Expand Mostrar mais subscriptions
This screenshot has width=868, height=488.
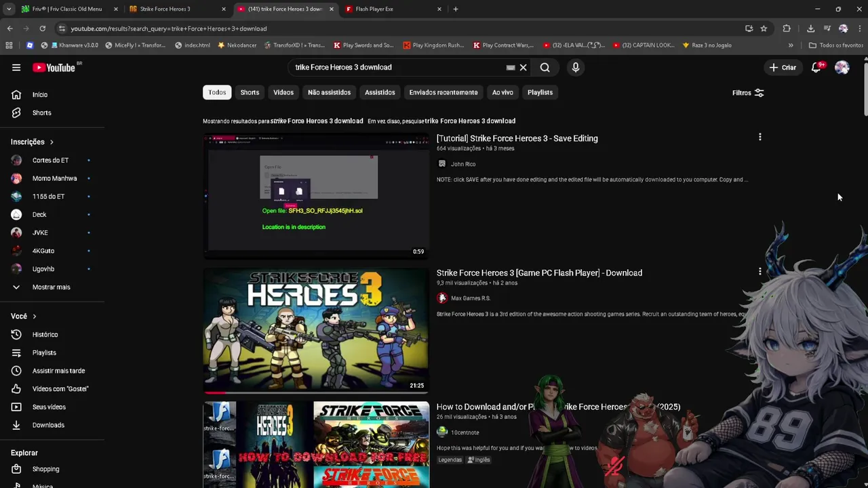point(52,287)
